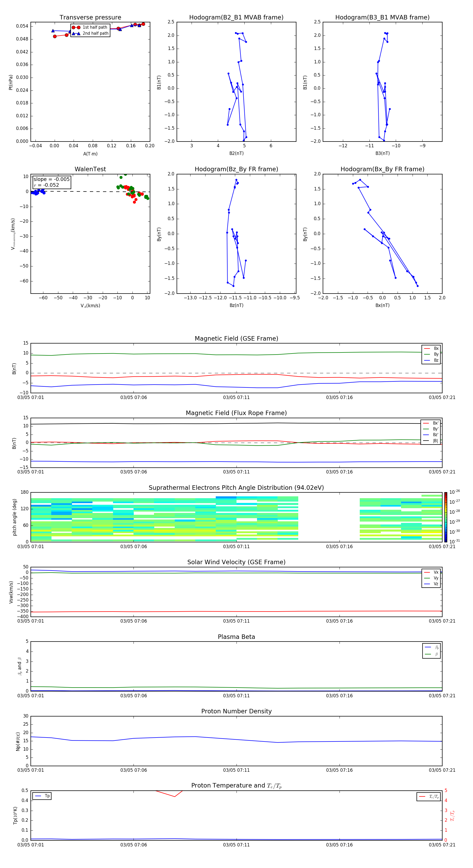Select |B| in Flux Rope Frame legend
473x868 pixels.
[x=431, y=441]
